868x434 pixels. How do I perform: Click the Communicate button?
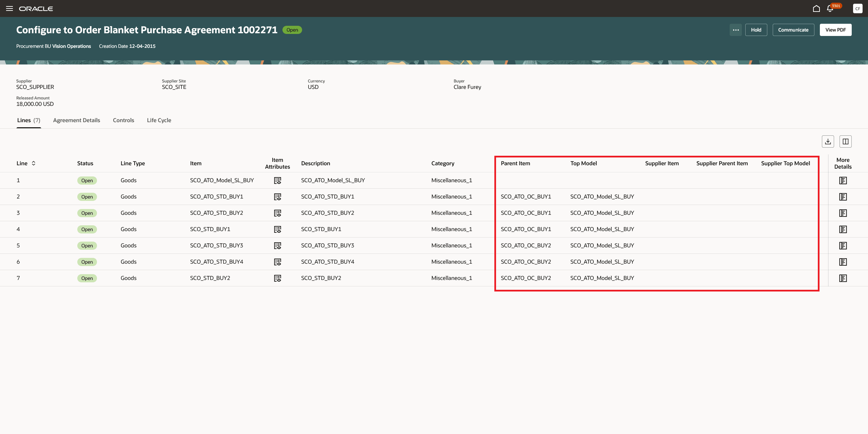coord(793,30)
